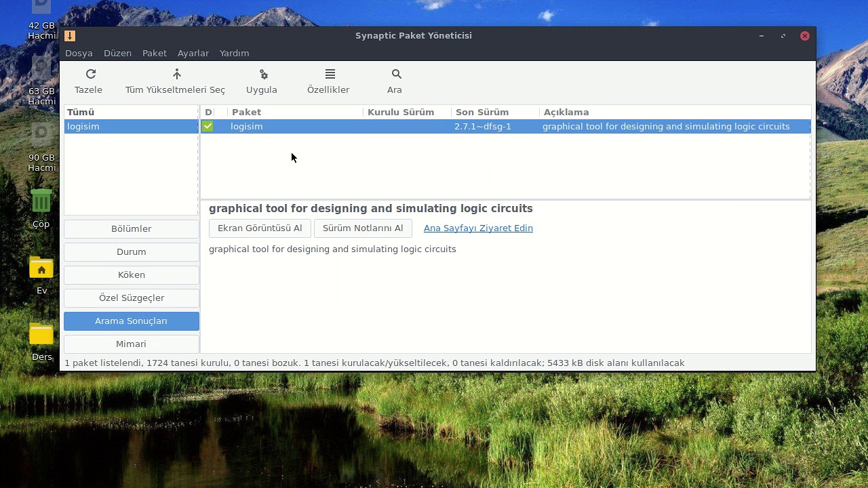868x488 pixels.
Task: Click version 2.7.1~dfsg-1 cell
Action: coord(483,126)
